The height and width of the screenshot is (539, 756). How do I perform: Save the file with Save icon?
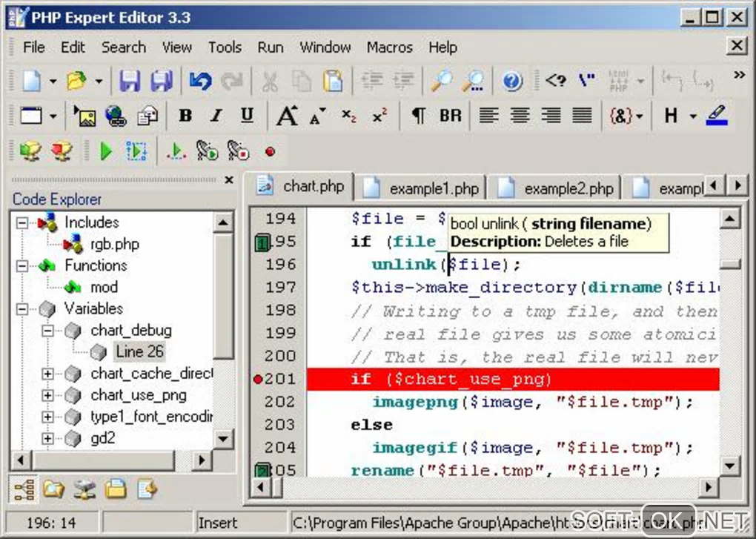point(130,81)
